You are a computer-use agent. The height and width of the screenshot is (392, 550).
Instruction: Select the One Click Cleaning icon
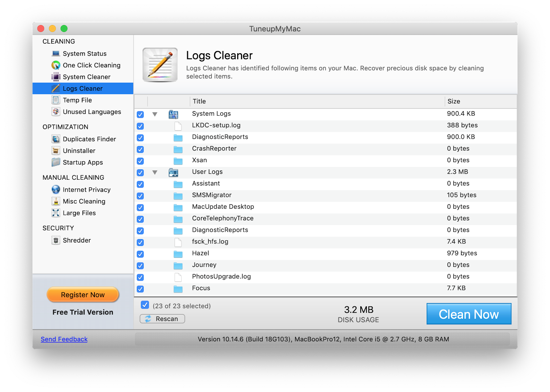click(56, 65)
